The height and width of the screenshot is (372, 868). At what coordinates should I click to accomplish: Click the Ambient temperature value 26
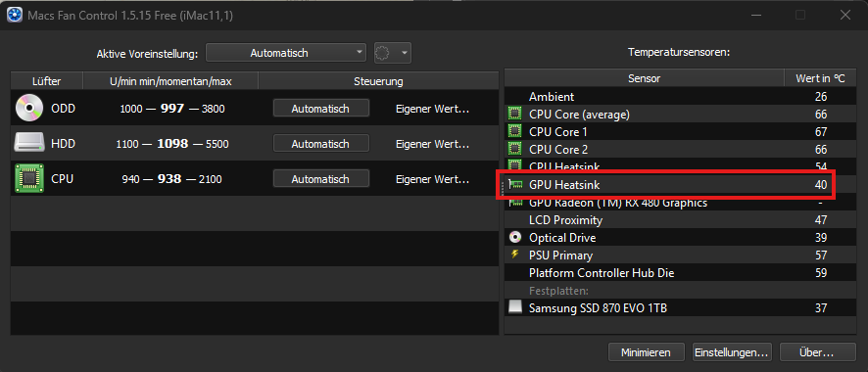[x=821, y=97]
